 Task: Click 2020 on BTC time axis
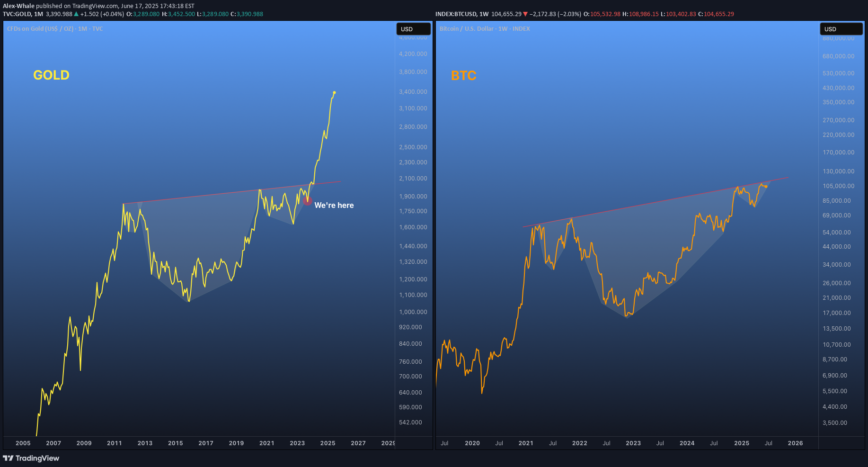pos(472,443)
